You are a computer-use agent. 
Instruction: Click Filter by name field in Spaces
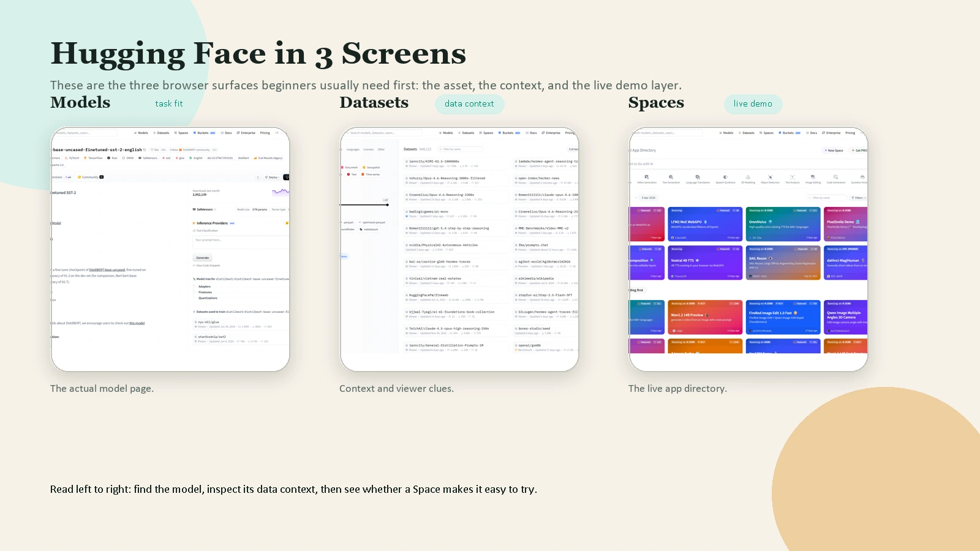pyautogui.click(x=826, y=198)
